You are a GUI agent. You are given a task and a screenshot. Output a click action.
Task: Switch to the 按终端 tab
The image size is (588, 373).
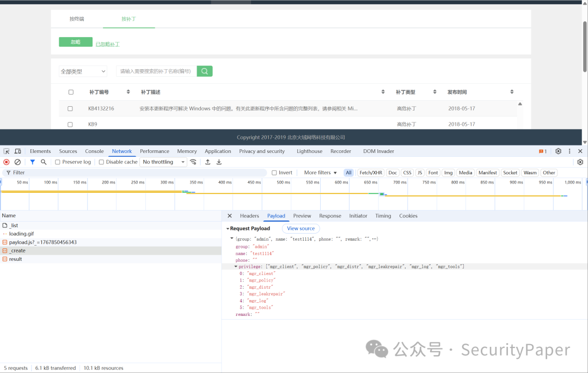pyautogui.click(x=77, y=19)
